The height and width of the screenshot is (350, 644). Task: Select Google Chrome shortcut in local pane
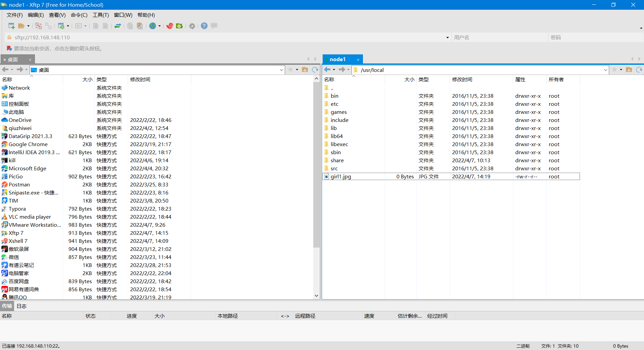click(x=96, y=144)
